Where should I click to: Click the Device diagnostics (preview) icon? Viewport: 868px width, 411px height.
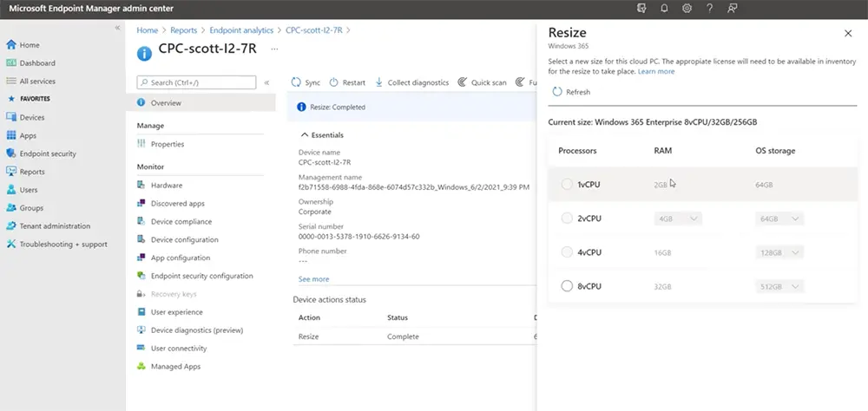[141, 330]
